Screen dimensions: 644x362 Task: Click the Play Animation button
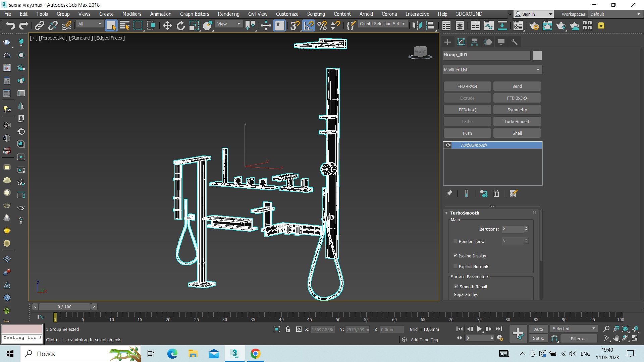click(x=479, y=329)
